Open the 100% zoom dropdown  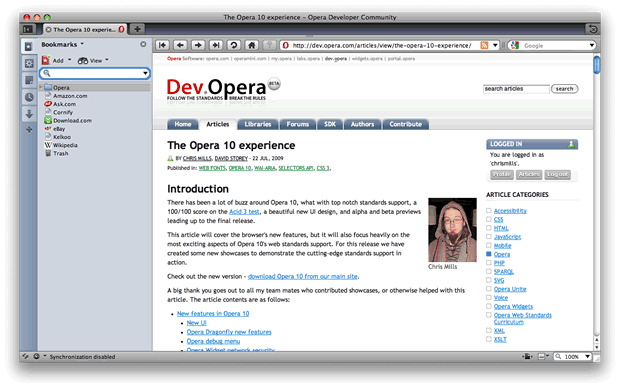(588, 356)
